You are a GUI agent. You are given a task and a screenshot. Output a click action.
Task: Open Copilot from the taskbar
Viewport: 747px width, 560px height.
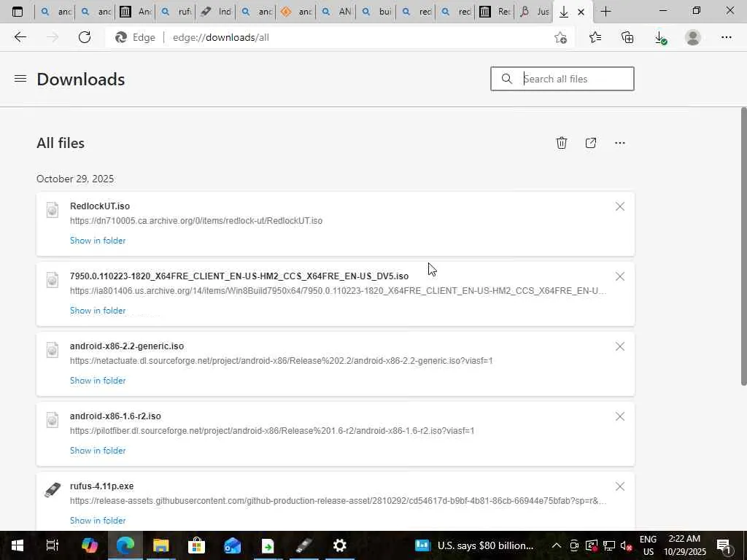point(89,545)
